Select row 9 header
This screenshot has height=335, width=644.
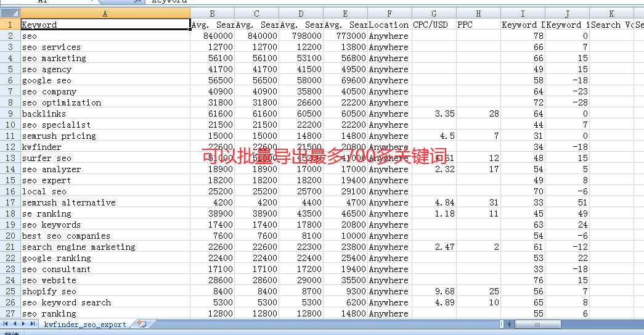coord(10,114)
